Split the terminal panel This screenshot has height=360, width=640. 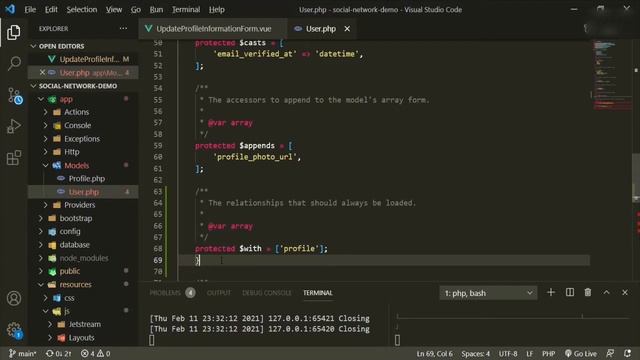(x=569, y=292)
